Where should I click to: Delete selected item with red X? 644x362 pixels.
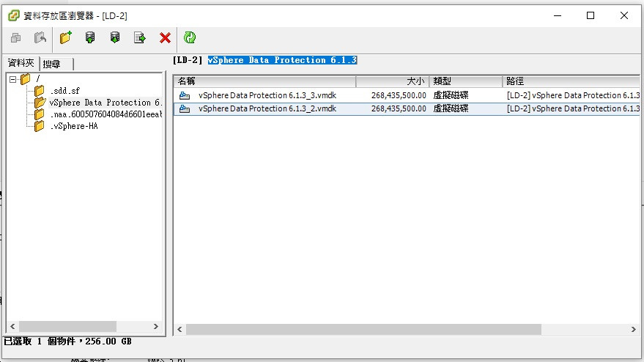pos(165,38)
